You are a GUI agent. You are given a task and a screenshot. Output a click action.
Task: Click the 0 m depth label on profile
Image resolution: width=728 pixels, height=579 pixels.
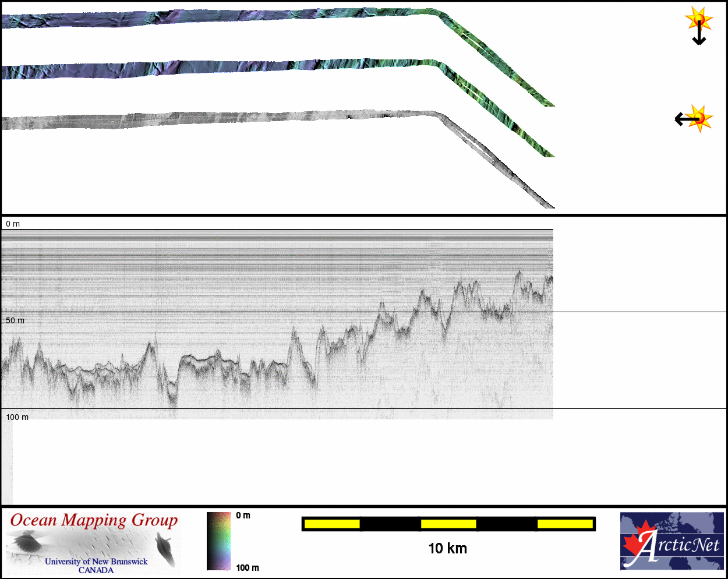pyautogui.click(x=13, y=224)
